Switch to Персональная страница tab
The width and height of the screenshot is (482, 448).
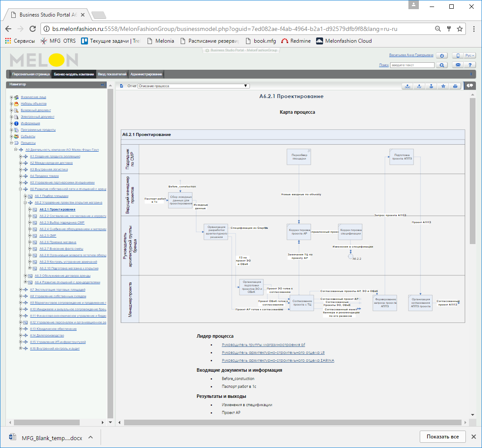[x=30, y=74]
